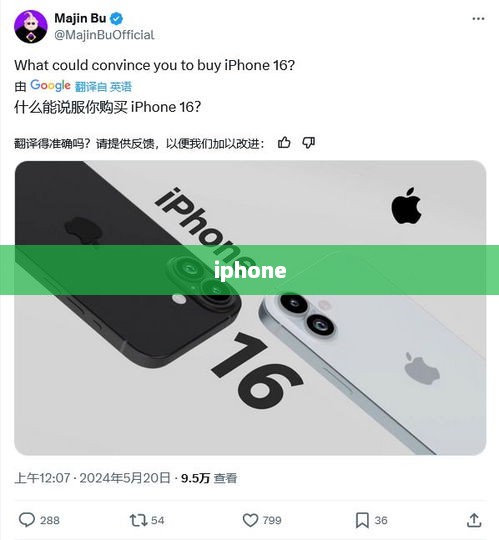This screenshot has height=540, width=499.
Task: View the 9.5万 查看 view count
Action: point(209,478)
